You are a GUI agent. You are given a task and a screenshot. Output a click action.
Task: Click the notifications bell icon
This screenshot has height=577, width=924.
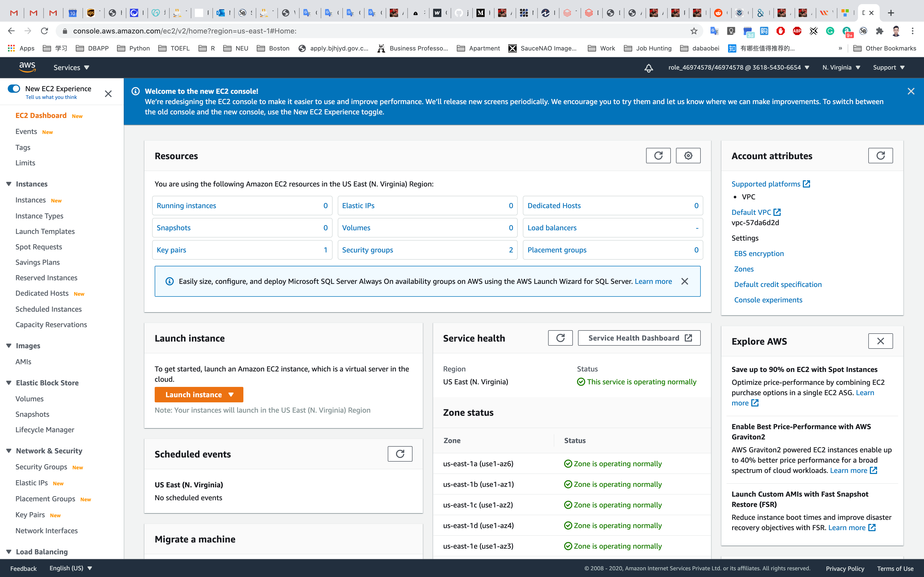(648, 68)
